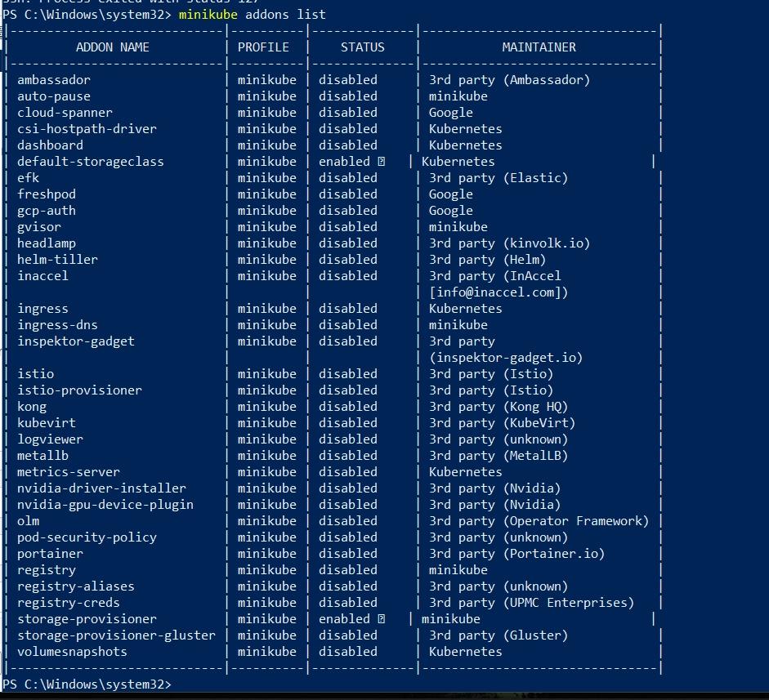Click '3rd party (Kong HQ)' maintainer text

[x=499, y=407]
